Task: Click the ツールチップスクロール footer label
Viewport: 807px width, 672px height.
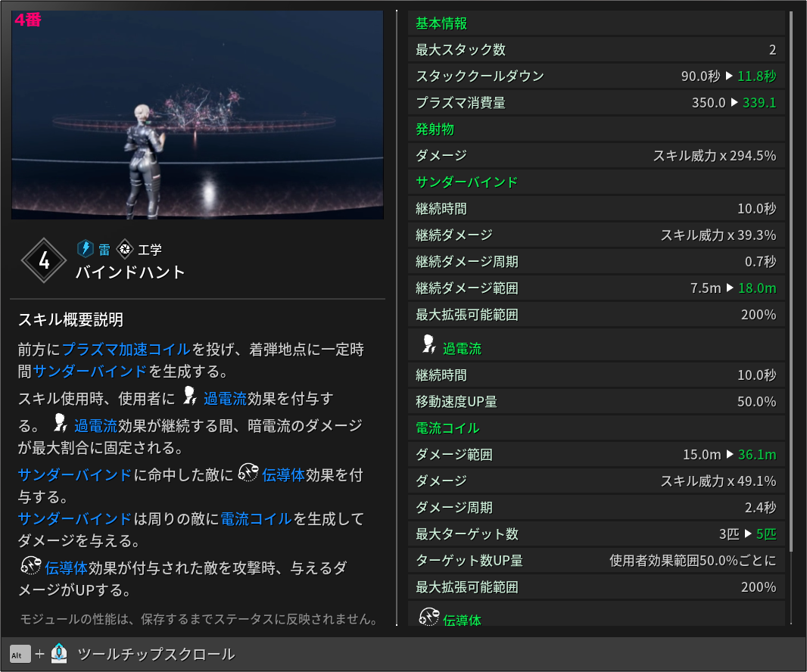Action: coord(157,654)
